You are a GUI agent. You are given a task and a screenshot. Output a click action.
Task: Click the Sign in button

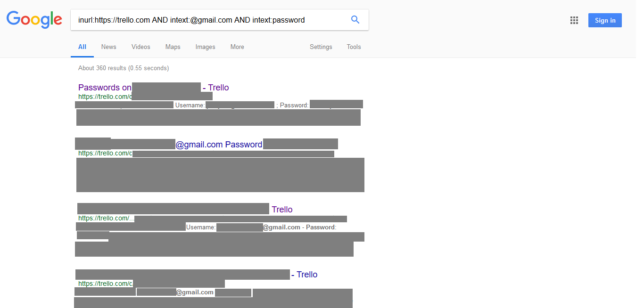click(605, 20)
